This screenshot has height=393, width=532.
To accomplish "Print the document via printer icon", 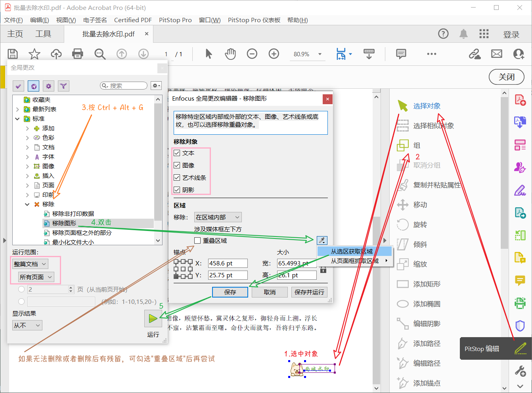I will [78, 54].
